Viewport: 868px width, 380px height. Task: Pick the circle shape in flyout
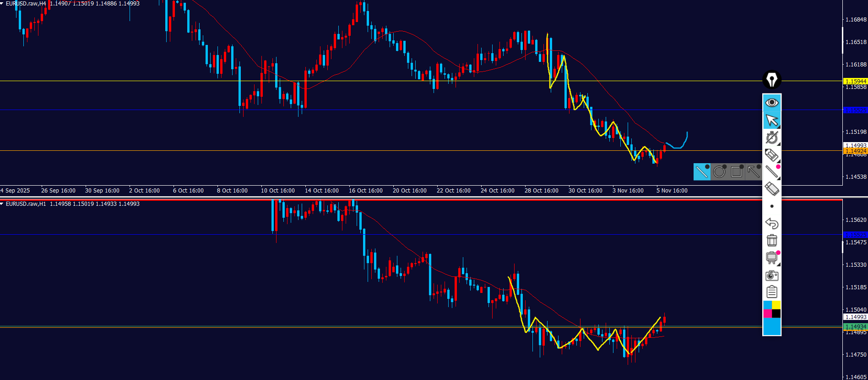pos(719,172)
